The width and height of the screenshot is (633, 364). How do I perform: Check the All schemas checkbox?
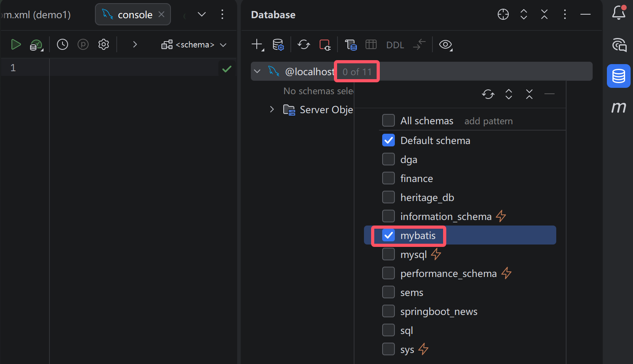pyautogui.click(x=389, y=121)
